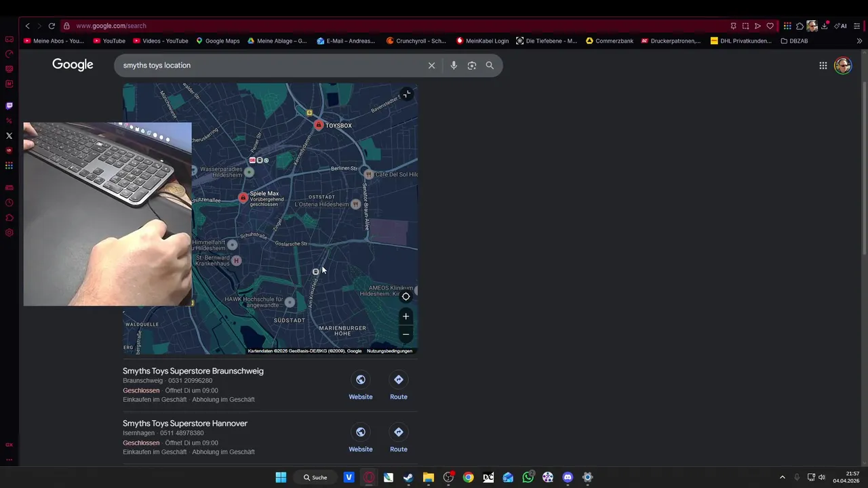Open the AI assistant button in toolbar
Image resolution: width=868 pixels, height=488 pixels.
pos(841,26)
